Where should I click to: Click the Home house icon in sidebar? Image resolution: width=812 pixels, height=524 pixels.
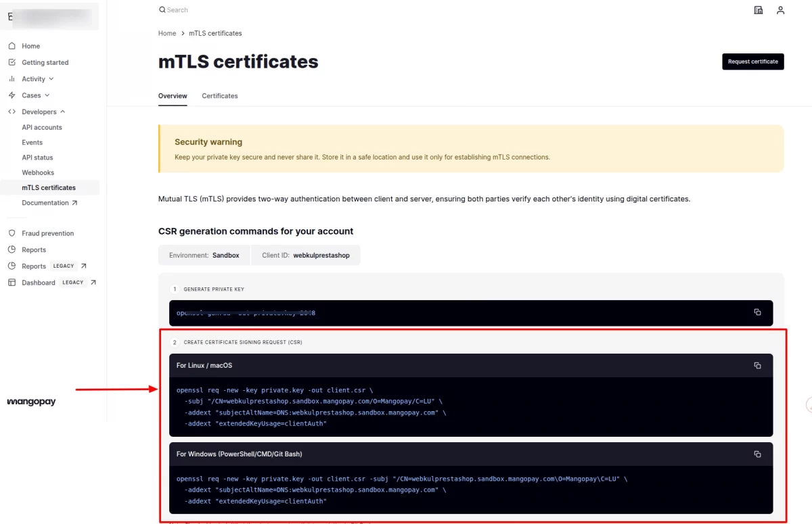(12, 46)
